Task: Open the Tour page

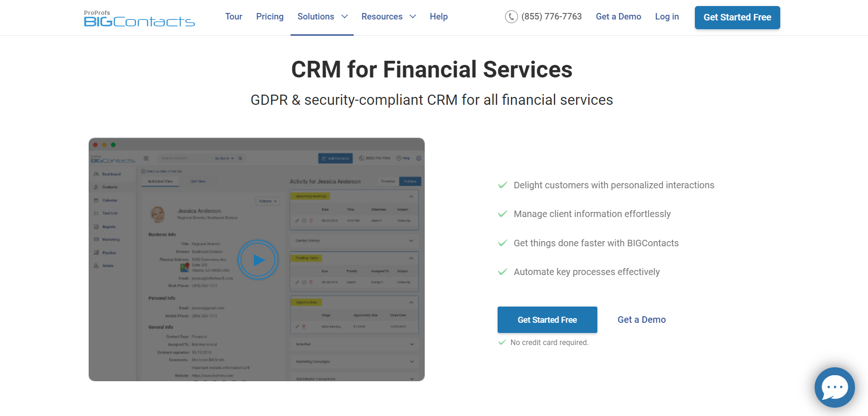Action: pyautogui.click(x=233, y=17)
